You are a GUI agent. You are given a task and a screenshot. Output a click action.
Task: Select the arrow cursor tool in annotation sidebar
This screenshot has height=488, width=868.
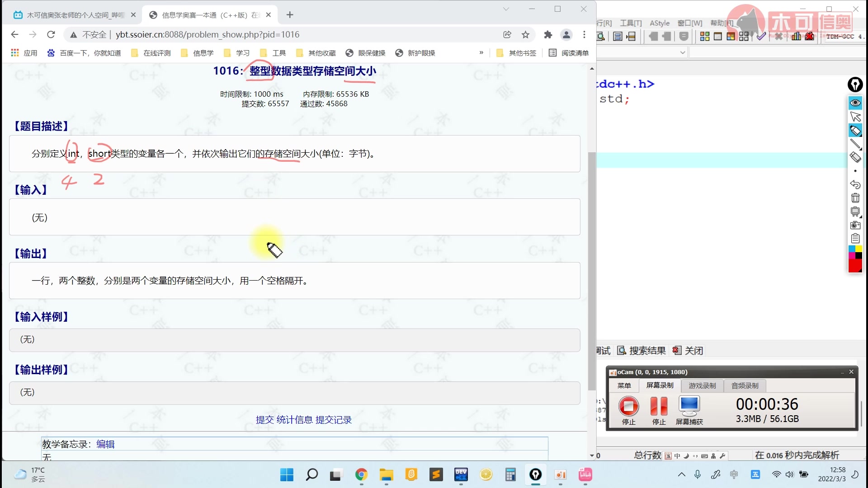(x=855, y=117)
